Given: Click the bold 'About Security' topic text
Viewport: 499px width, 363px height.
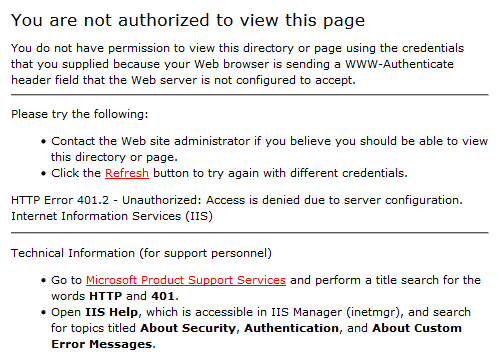Looking at the screenshot, I should (188, 328).
